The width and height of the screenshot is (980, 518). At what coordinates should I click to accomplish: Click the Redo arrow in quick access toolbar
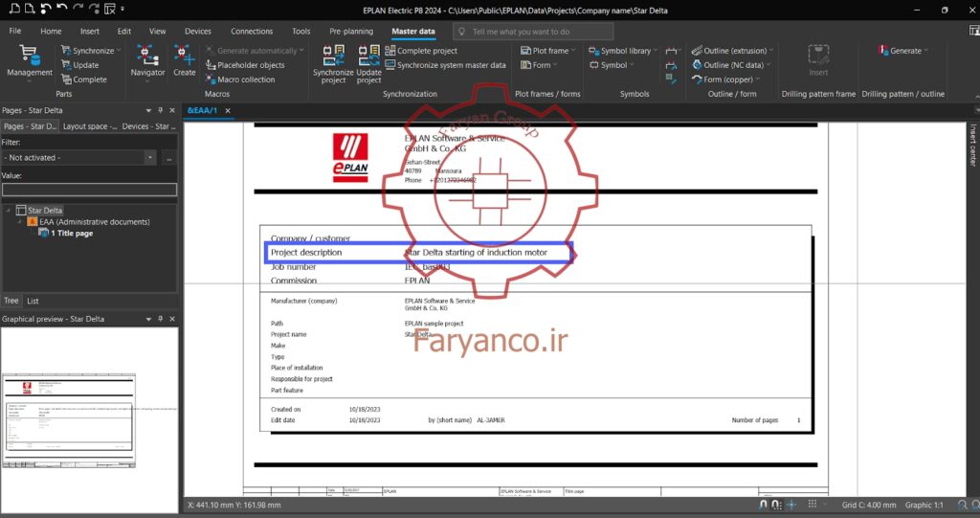click(x=78, y=9)
